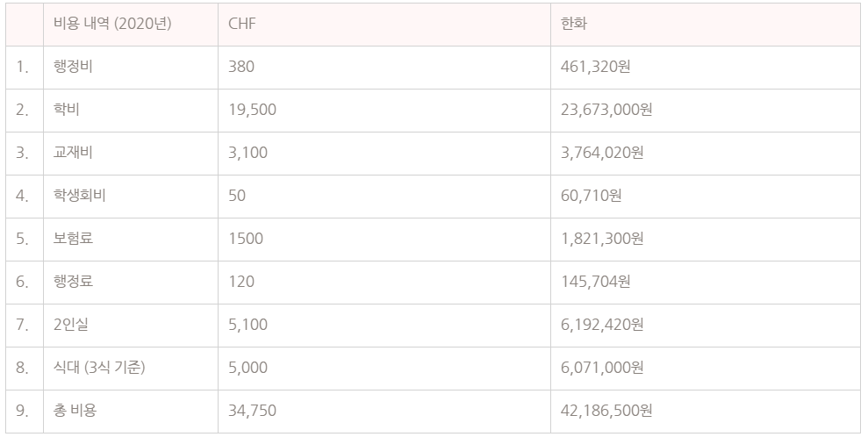The image size is (868, 437).
Task: Select the 식대 (3식 기준) label
Action: click(100, 368)
